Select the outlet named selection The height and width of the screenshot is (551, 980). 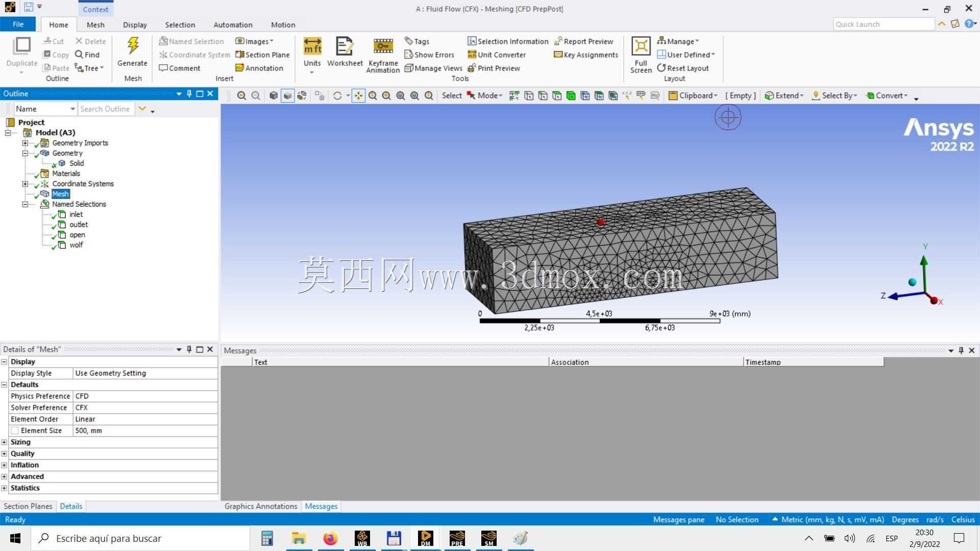79,224
